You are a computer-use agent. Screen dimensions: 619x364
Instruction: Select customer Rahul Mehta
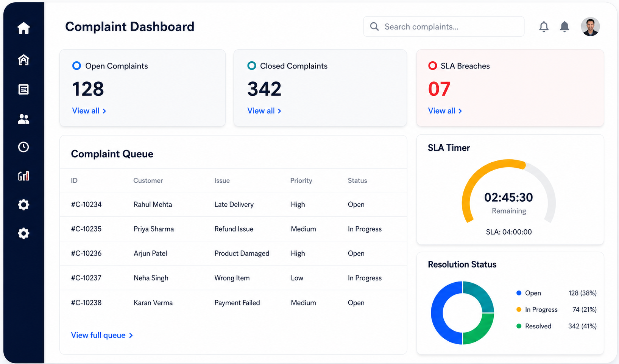tap(153, 204)
